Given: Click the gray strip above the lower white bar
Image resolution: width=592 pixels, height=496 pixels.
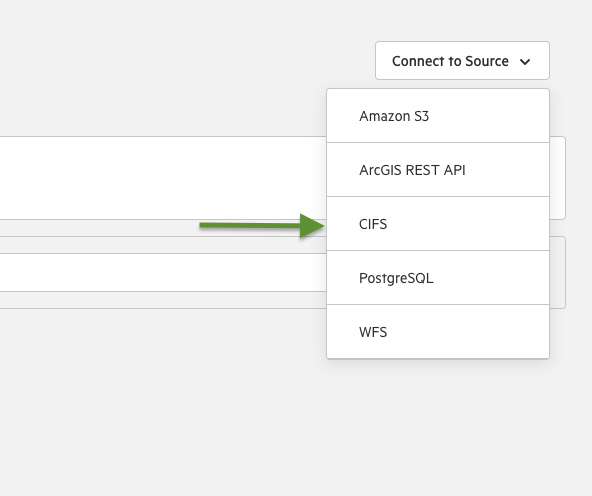Looking at the screenshot, I should pyautogui.click(x=163, y=245).
